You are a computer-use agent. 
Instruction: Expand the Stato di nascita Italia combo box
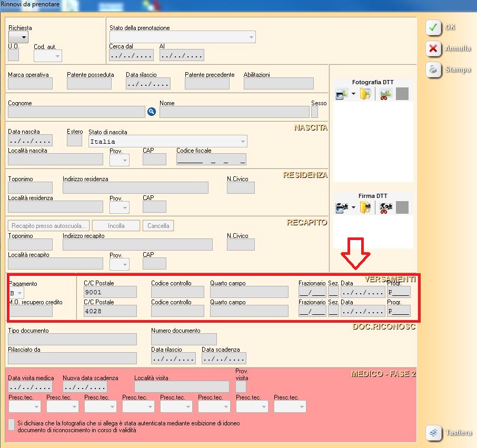(x=242, y=141)
